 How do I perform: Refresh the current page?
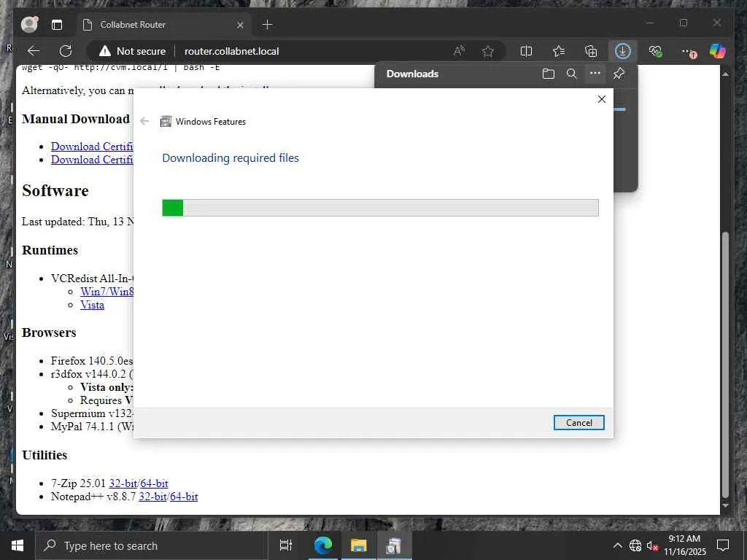[x=65, y=51]
